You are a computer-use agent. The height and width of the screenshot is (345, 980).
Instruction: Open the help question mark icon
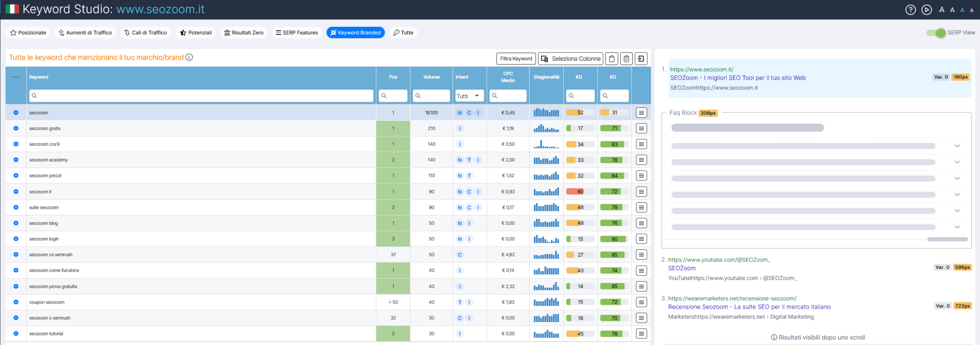(x=911, y=10)
